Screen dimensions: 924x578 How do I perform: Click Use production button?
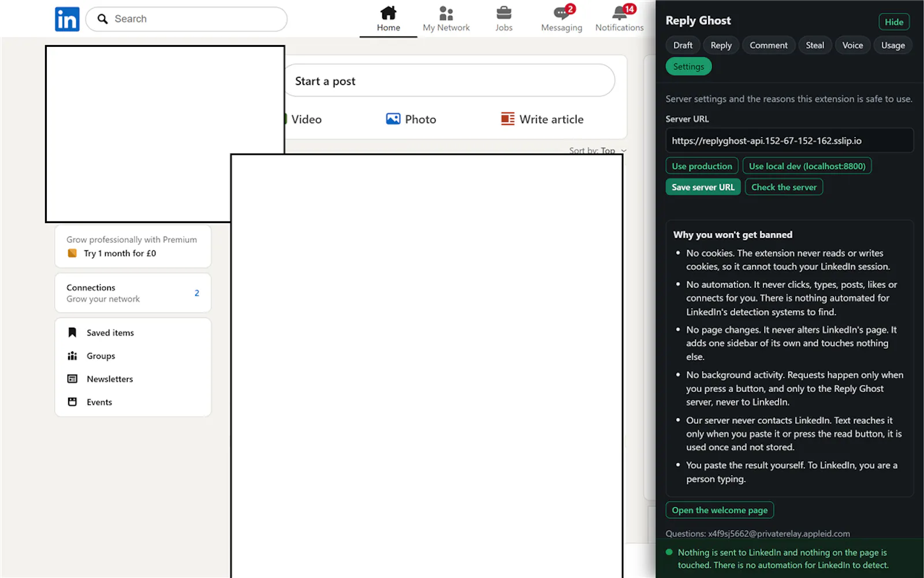point(702,166)
